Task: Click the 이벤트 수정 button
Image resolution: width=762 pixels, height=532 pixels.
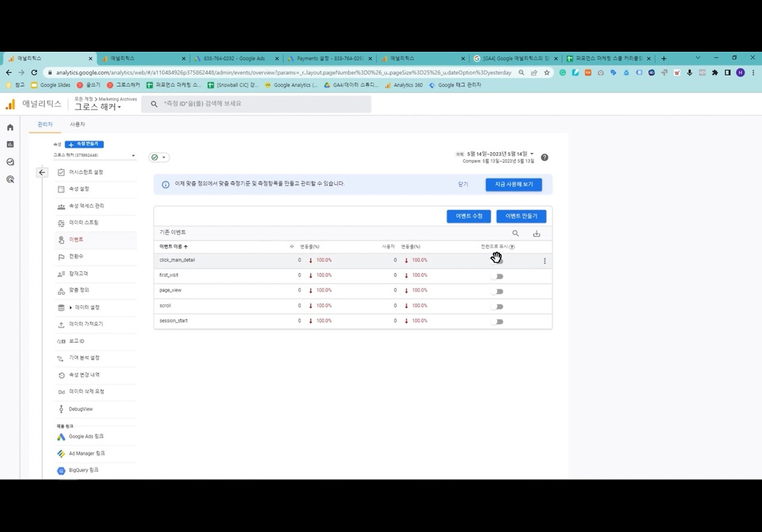Action: [x=469, y=216]
